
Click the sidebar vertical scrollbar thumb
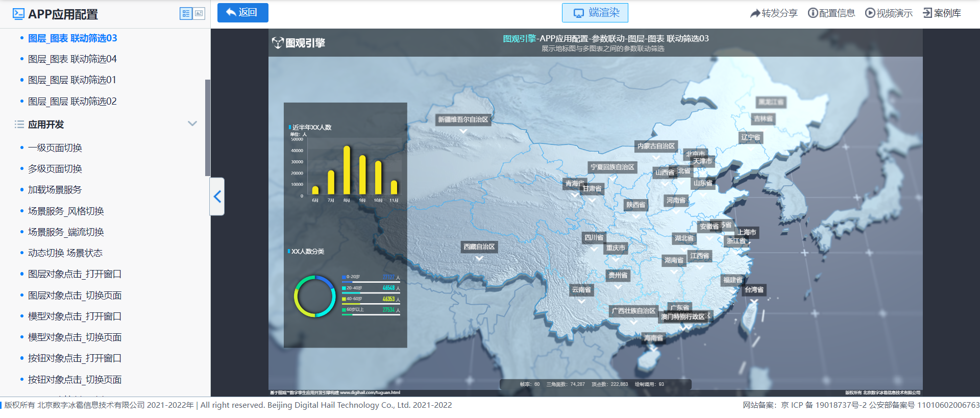207,128
